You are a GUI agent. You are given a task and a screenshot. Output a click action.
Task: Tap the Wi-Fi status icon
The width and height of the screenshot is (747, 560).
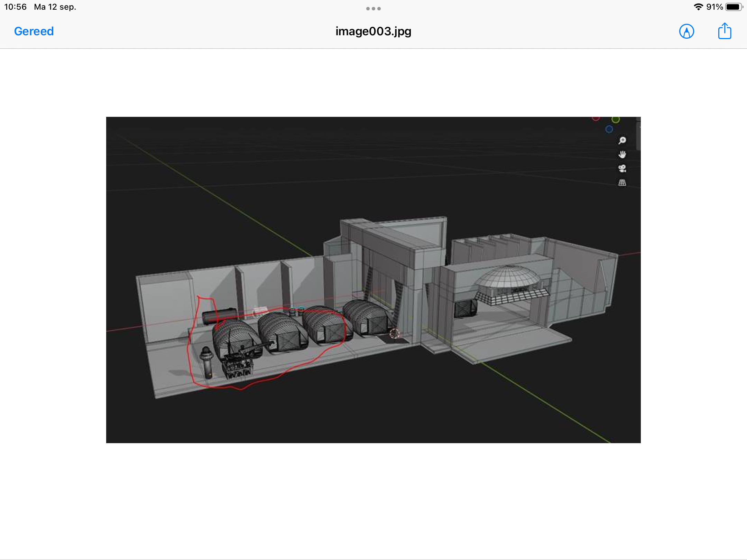pos(698,7)
